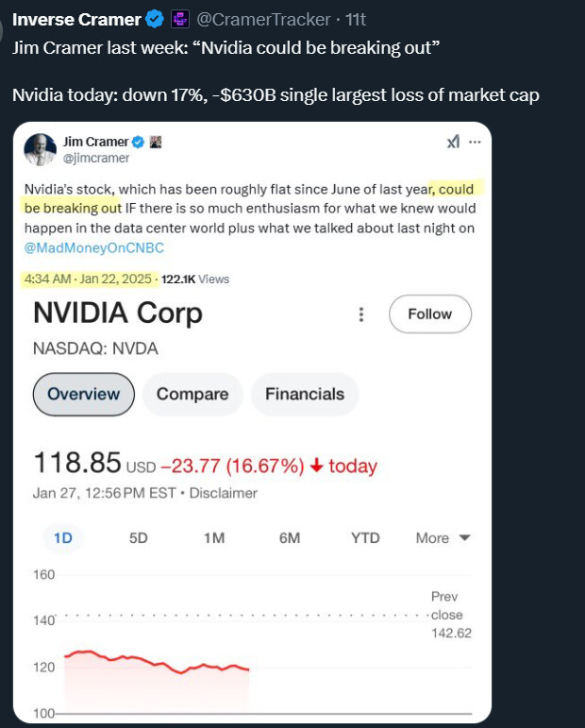Open the @MadMoneyOnCNBC mention link
The width and height of the screenshot is (585, 728).
94,247
